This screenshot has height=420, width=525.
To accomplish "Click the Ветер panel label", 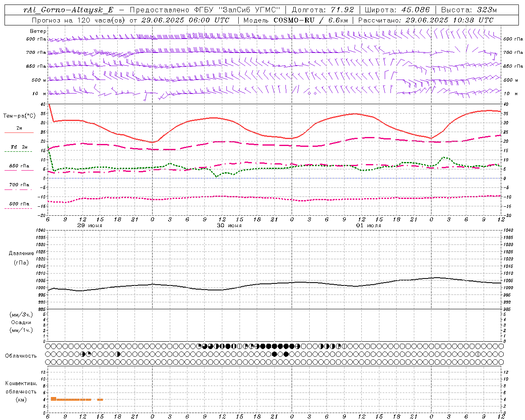I will 38,31.
